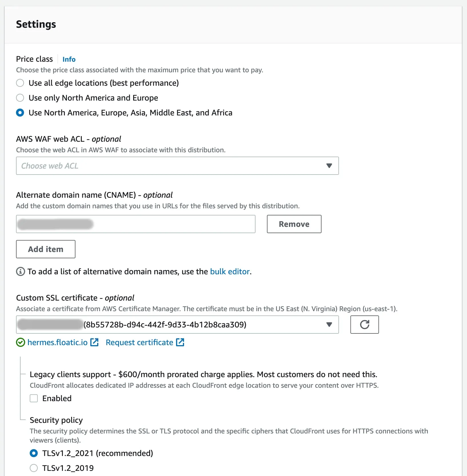The width and height of the screenshot is (467, 476).
Task: Enable Legacy clients support checkbox
Action: [x=34, y=398]
